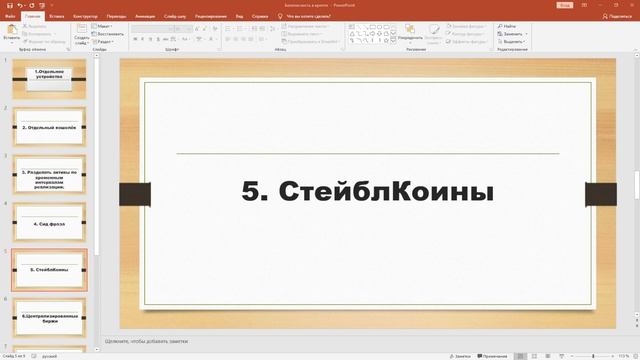Click the Start From Beginning slideshow icon
This screenshot has width=640, height=360.
(42, 5)
